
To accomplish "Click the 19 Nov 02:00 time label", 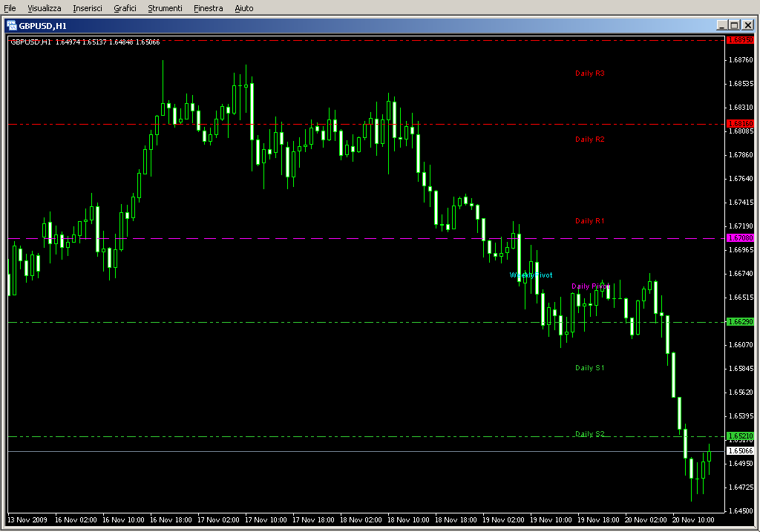I will [x=503, y=520].
